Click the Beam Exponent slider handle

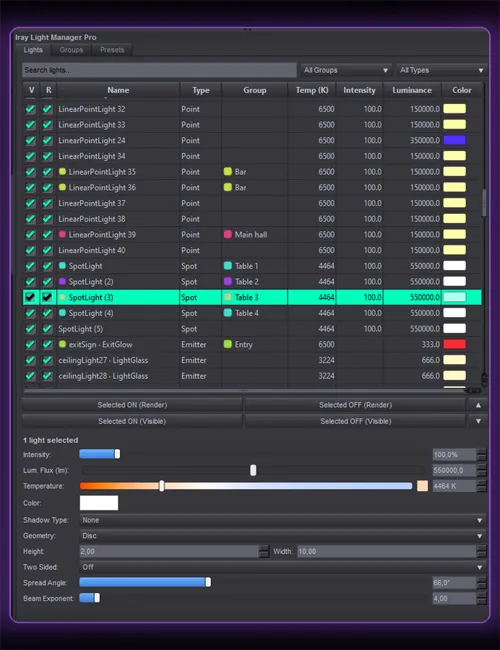pos(97,598)
